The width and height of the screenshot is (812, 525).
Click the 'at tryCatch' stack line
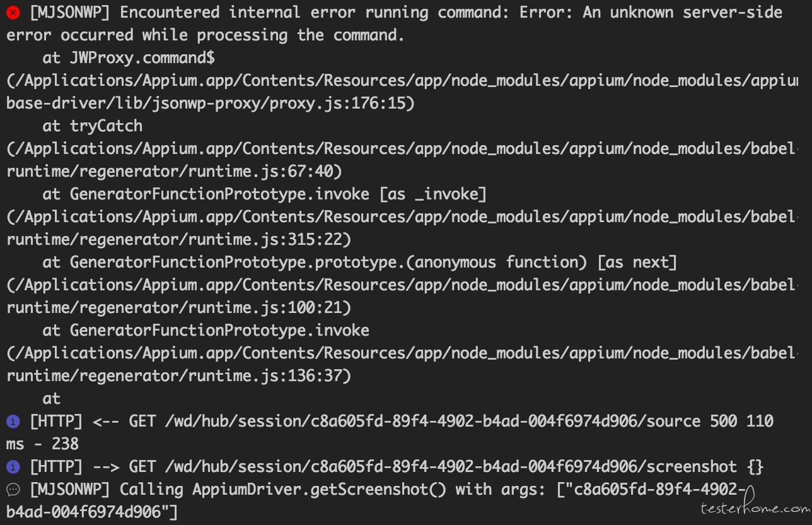pyautogui.click(x=93, y=126)
